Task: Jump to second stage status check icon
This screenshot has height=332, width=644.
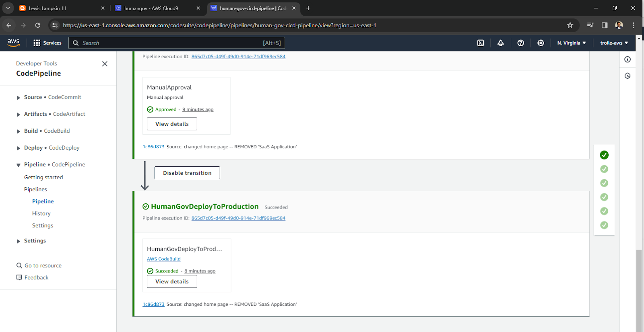Action: [604, 169]
